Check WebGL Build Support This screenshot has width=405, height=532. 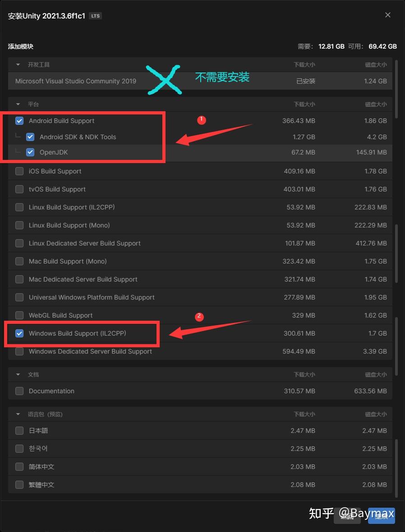tap(19, 315)
